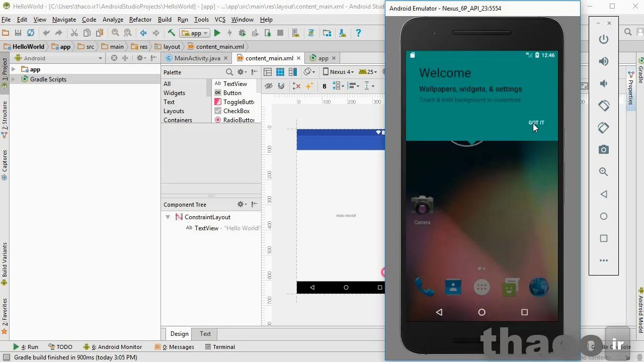Screen dimensions: 644x362
Task: Collapse the ConstraintLayout component tree node
Action: click(168, 217)
